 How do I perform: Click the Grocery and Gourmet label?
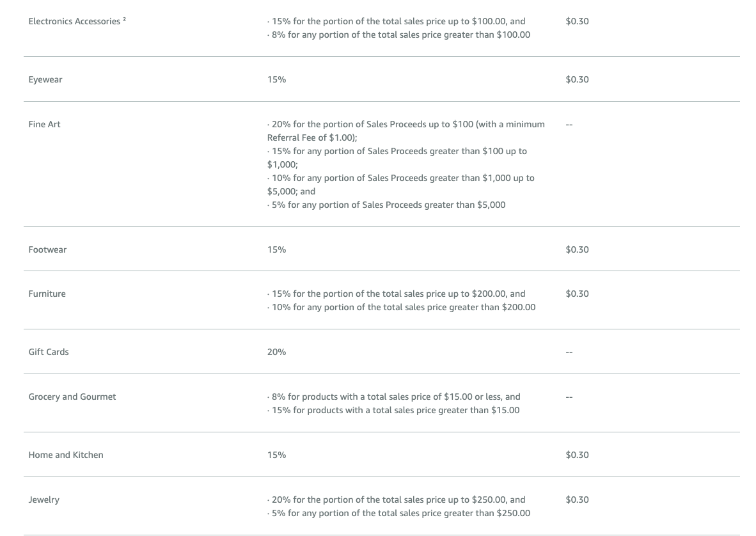click(72, 397)
